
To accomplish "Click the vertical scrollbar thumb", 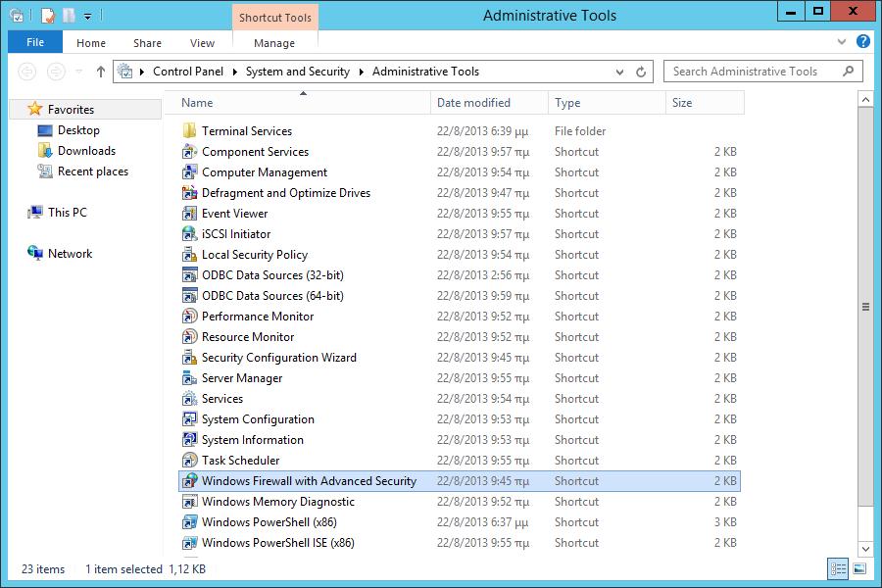I will 865,307.
